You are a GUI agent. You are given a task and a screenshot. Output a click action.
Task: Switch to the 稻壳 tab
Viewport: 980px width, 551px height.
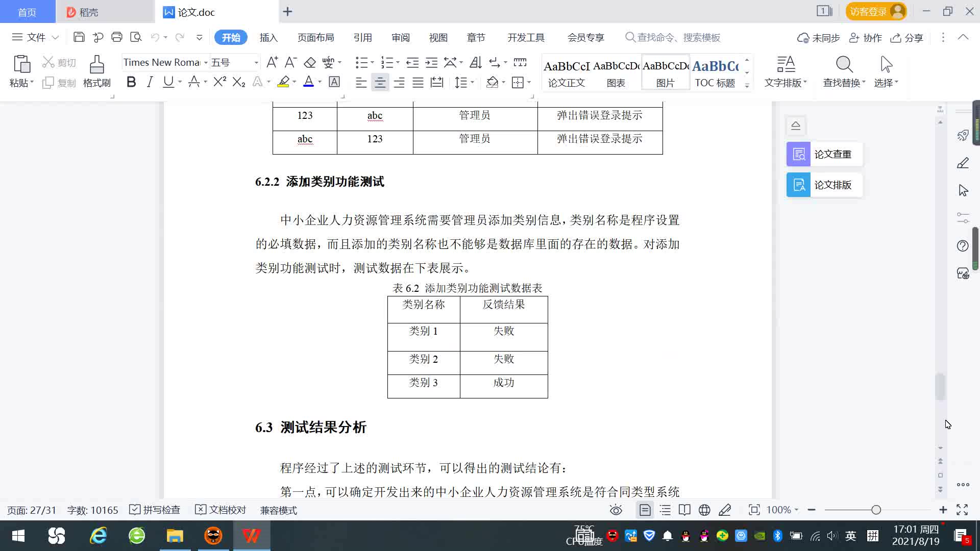pyautogui.click(x=105, y=12)
